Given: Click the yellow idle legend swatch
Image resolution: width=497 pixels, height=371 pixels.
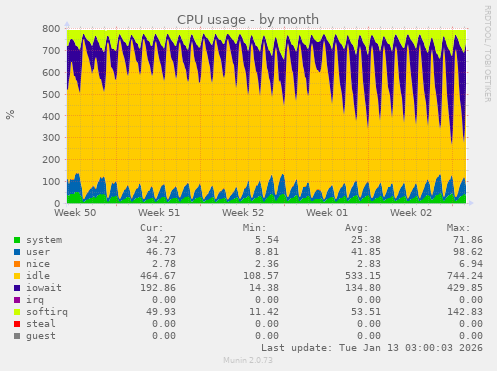Looking at the screenshot, I should (17, 276).
